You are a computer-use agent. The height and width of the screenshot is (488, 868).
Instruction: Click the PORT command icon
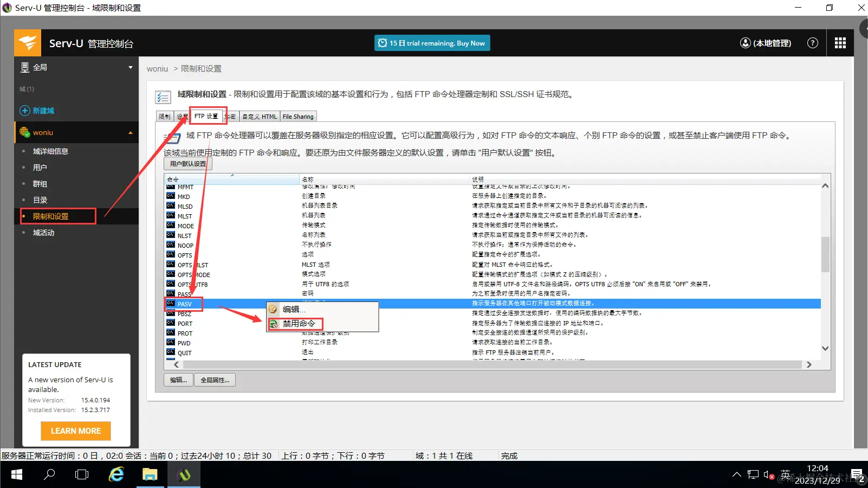(171, 323)
